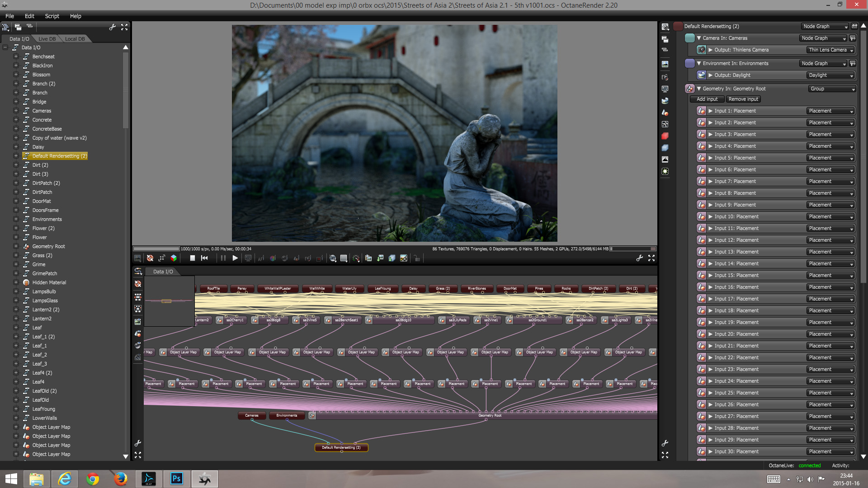Viewport: 868px width, 488px height.
Task: Open the Script menu
Action: tap(52, 16)
